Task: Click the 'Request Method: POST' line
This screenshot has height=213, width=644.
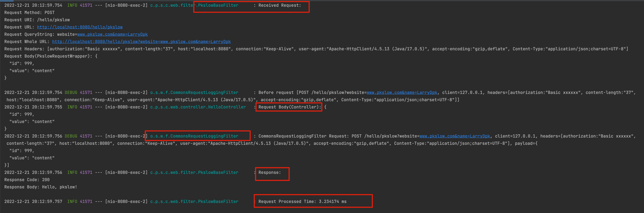Action: point(29,12)
